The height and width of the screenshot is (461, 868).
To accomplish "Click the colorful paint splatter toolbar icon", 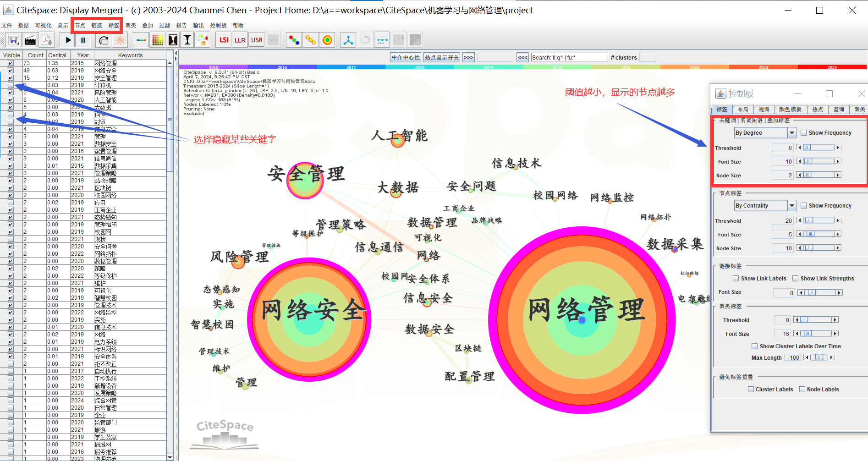I will coord(203,40).
